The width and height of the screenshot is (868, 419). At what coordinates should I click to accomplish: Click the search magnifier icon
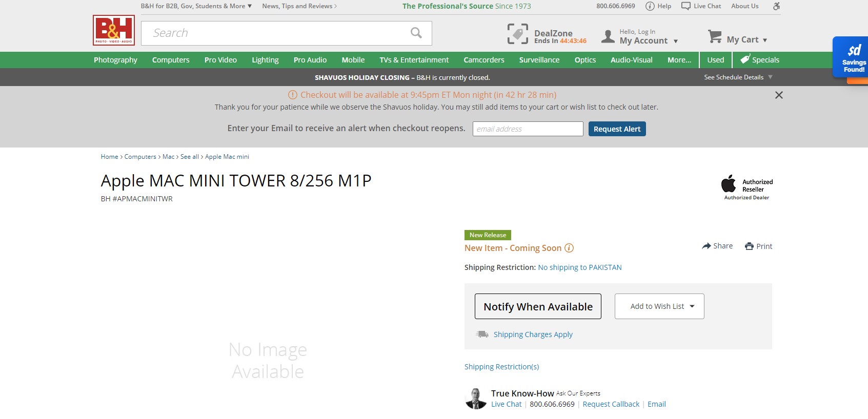point(416,33)
